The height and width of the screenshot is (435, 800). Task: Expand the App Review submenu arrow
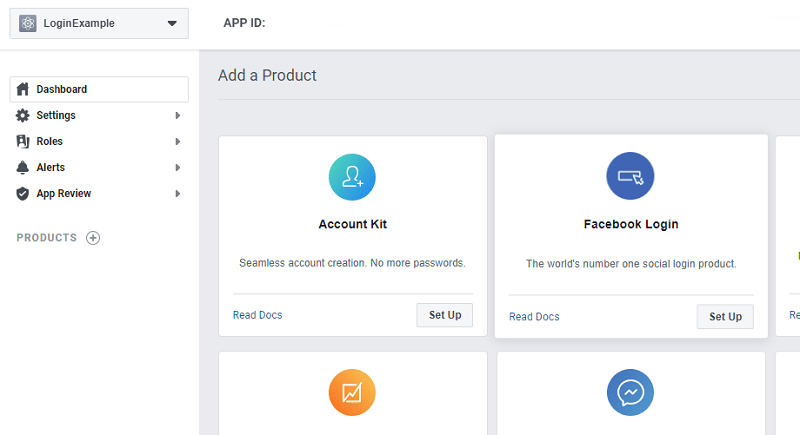tap(178, 193)
